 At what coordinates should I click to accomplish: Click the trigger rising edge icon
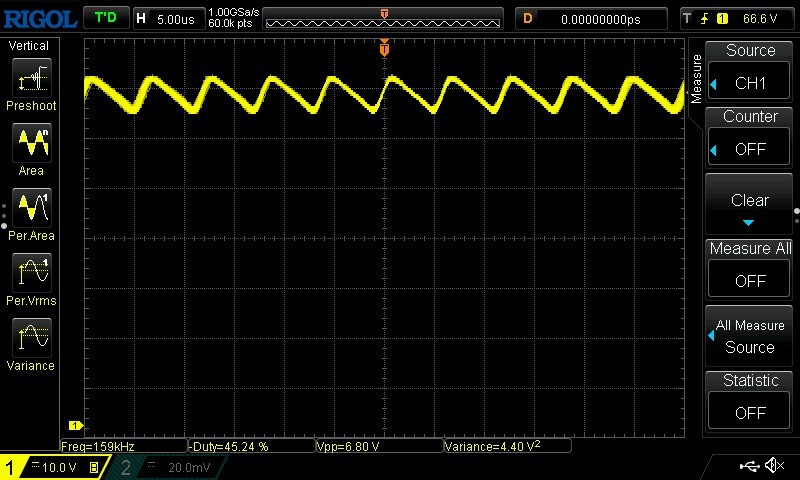click(705, 19)
